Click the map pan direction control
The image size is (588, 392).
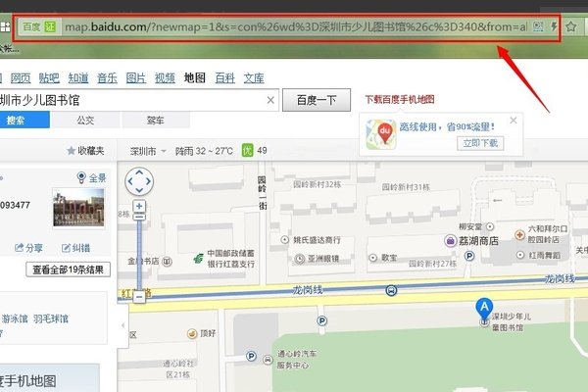click(139, 181)
